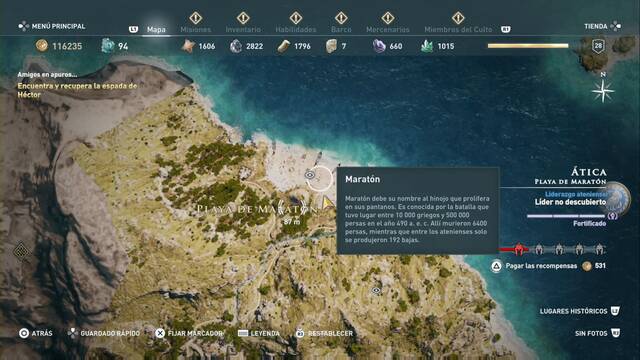Image resolution: width=640 pixels, height=360 pixels.
Task: Open Lugares Históricos
Action: click(x=573, y=311)
